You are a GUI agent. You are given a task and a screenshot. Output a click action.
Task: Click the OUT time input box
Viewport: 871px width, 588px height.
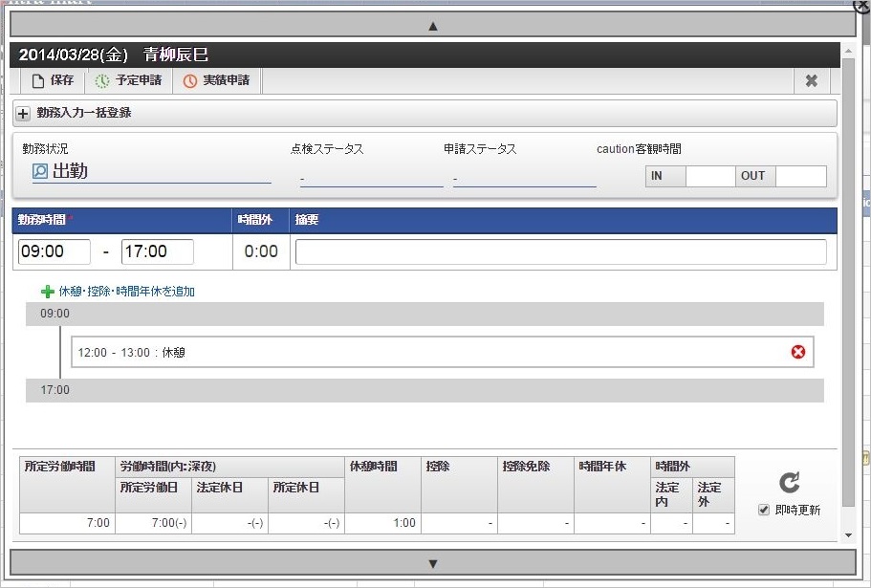pyautogui.click(x=800, y=176)
